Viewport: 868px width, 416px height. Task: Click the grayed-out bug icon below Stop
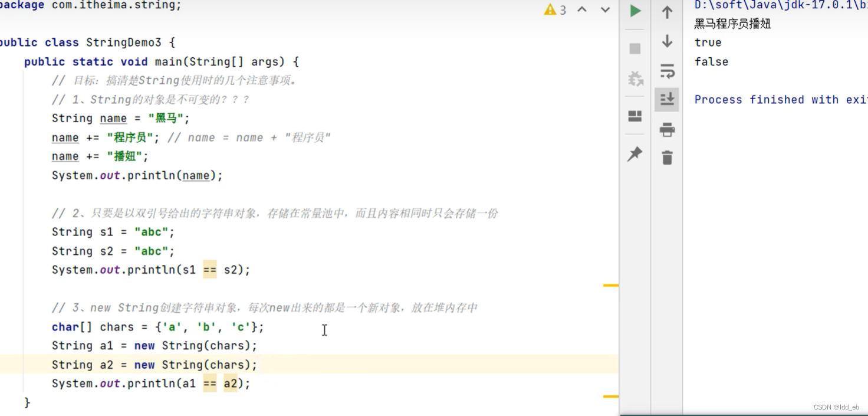(x=635, y=78)
